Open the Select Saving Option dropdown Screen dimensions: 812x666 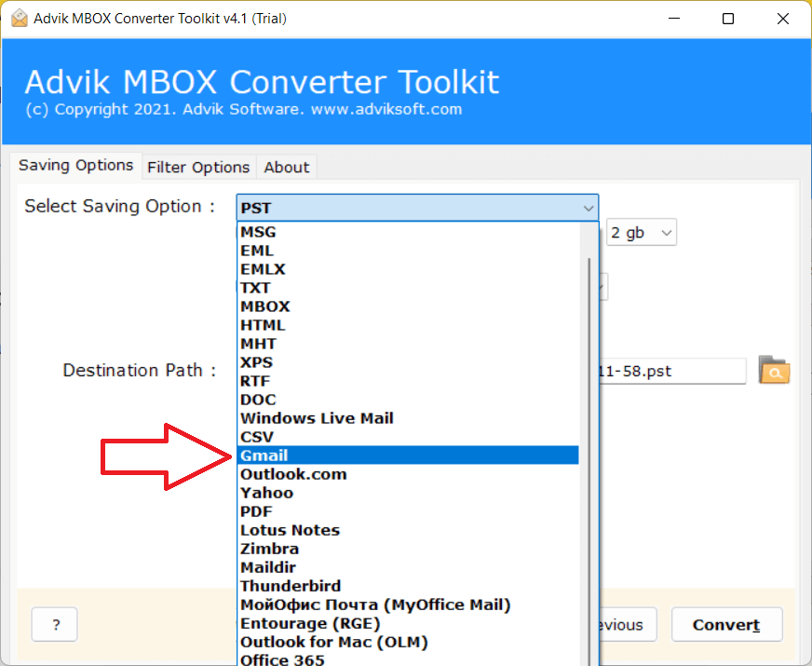(x=417, y=208)
